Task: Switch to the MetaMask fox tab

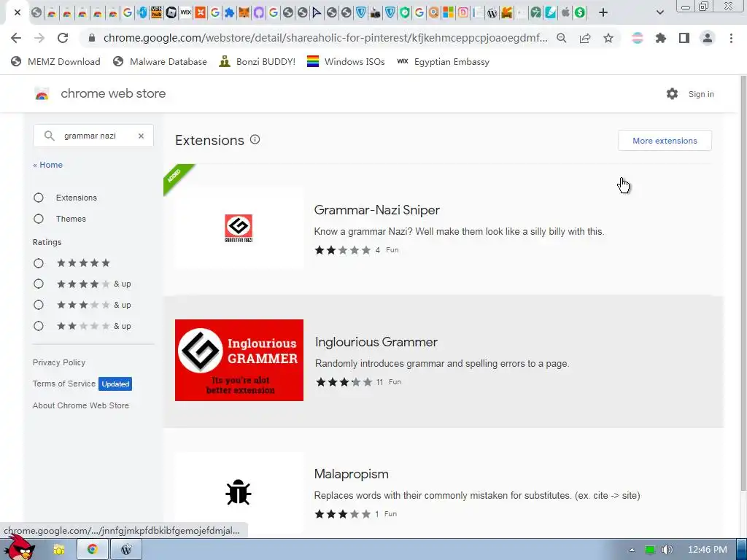Action: 244,12
